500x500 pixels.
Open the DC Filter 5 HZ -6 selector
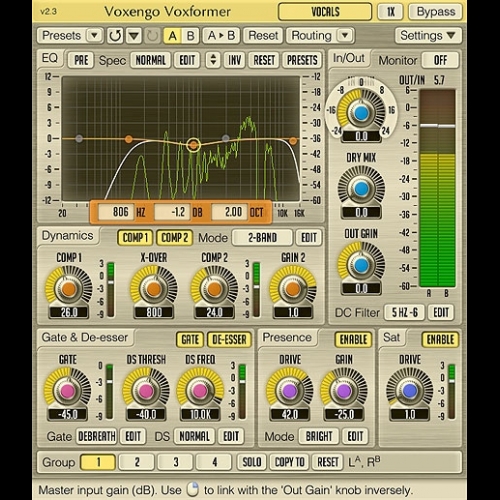click(404, 312)
